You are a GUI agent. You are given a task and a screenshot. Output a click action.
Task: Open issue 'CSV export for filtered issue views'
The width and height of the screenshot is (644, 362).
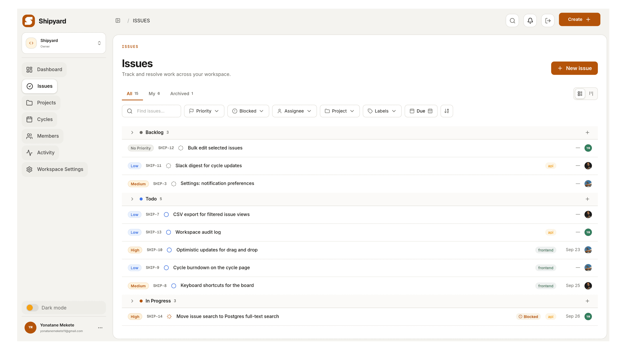[x=211, y=214]
